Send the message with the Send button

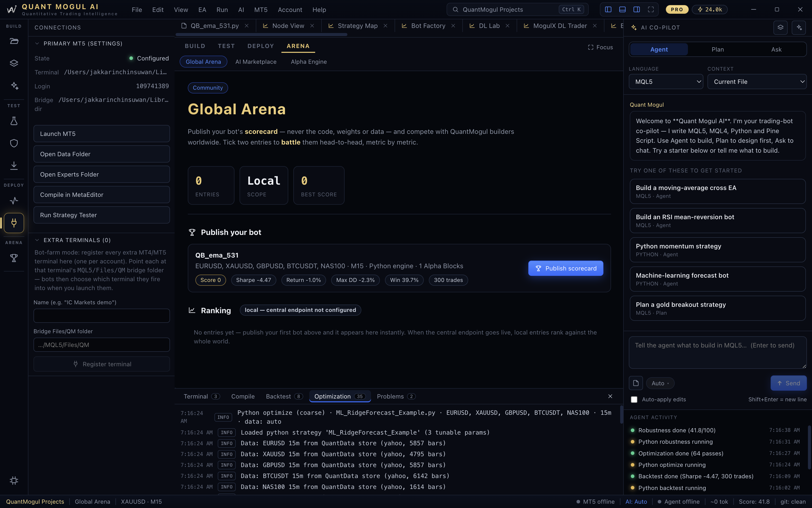pyautogui.click(x=788, y=383)
